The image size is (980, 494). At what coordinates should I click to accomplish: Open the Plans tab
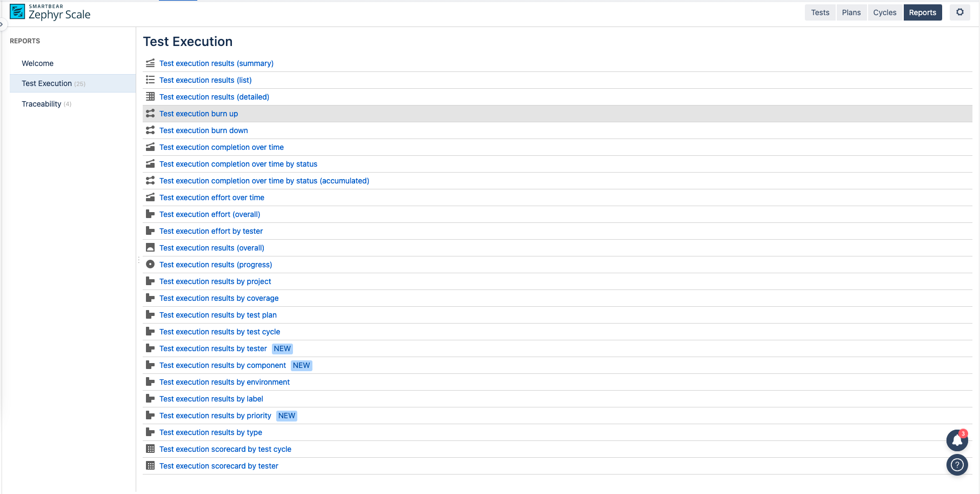(851, 12)
